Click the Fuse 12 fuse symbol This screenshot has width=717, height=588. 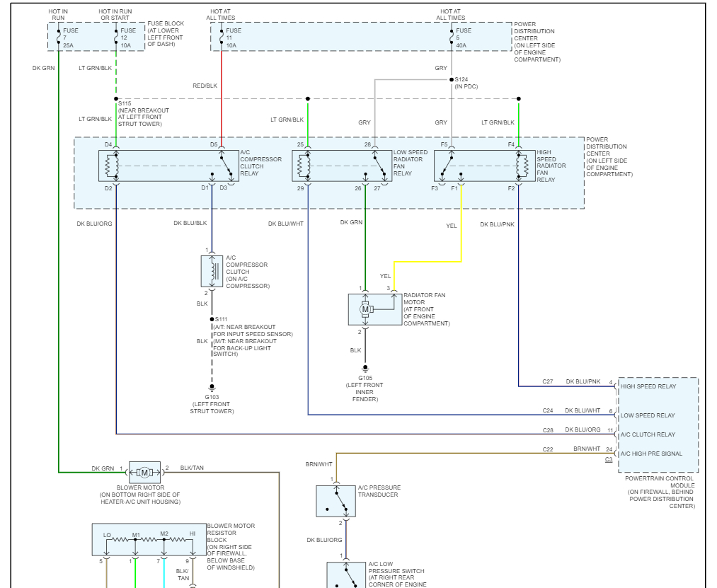116,37
